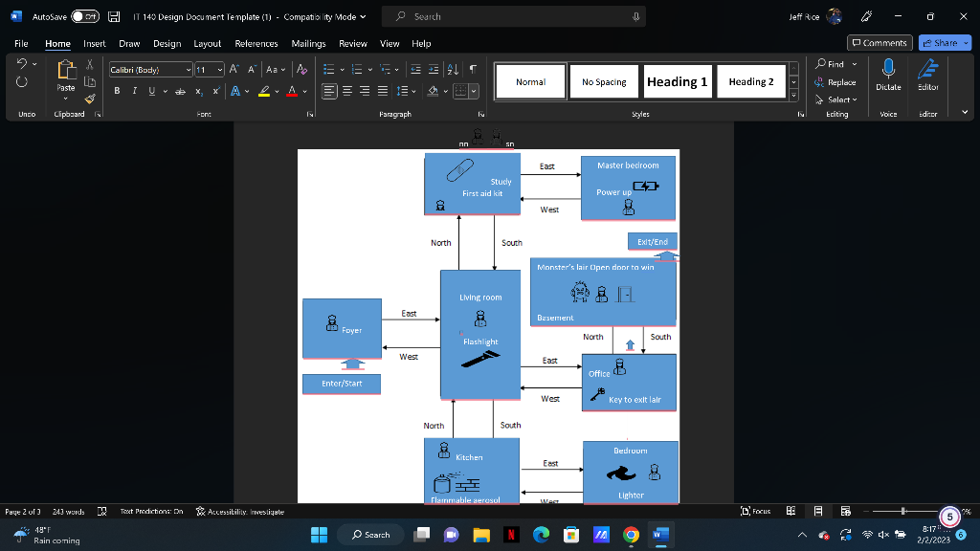Image resolution: width=980 pixels, height=551 pixels.
Task: Switch to the Layout tab
Action: [x=208, y=43]
